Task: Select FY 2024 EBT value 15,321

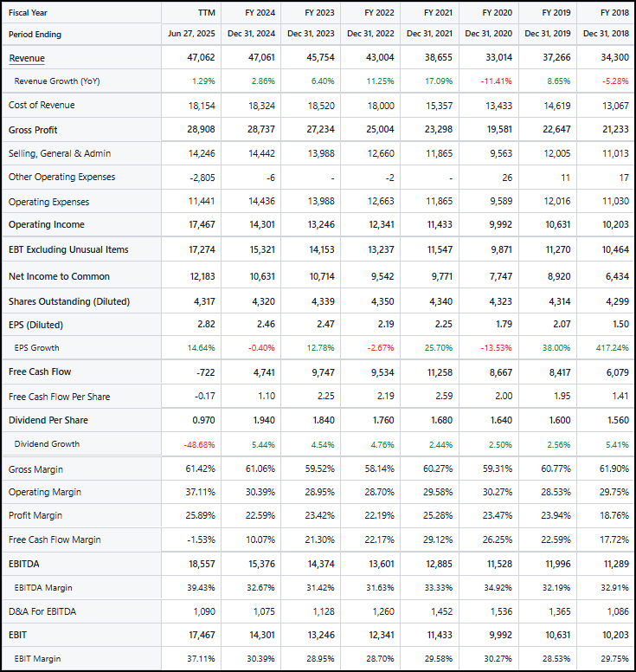Action: pyautogui.click(x=262, y=249)
